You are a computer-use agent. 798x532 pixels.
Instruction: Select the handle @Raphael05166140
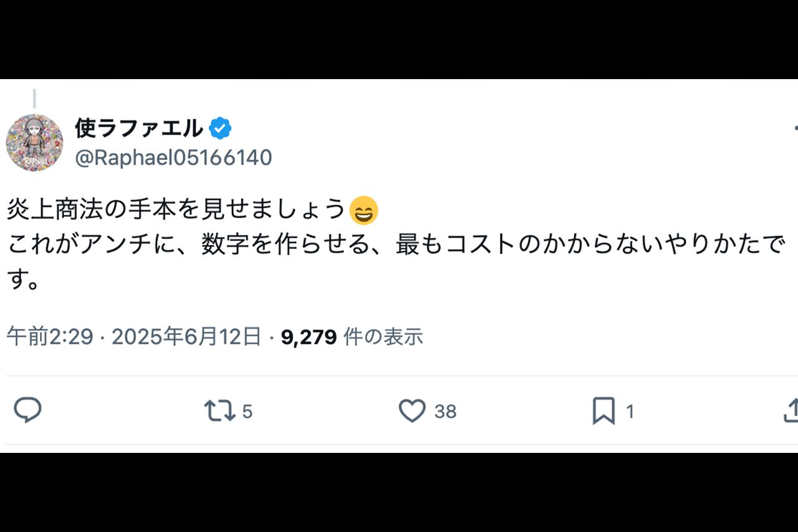tap(173, 158)
